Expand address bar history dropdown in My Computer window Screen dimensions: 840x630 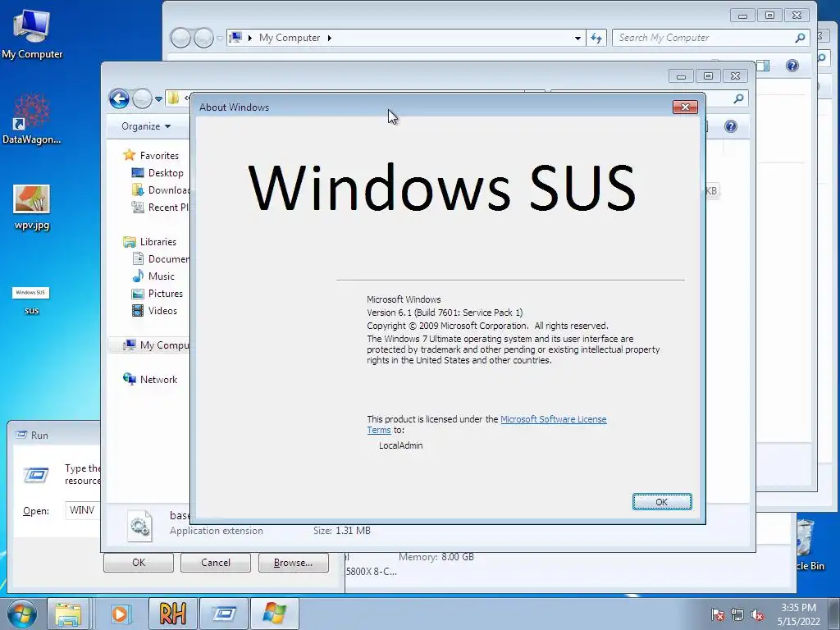click(x=577, y=38)
